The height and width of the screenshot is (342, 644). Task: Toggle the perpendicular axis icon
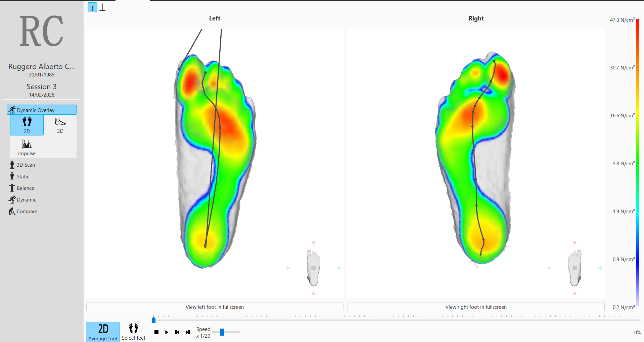point(102,7)
